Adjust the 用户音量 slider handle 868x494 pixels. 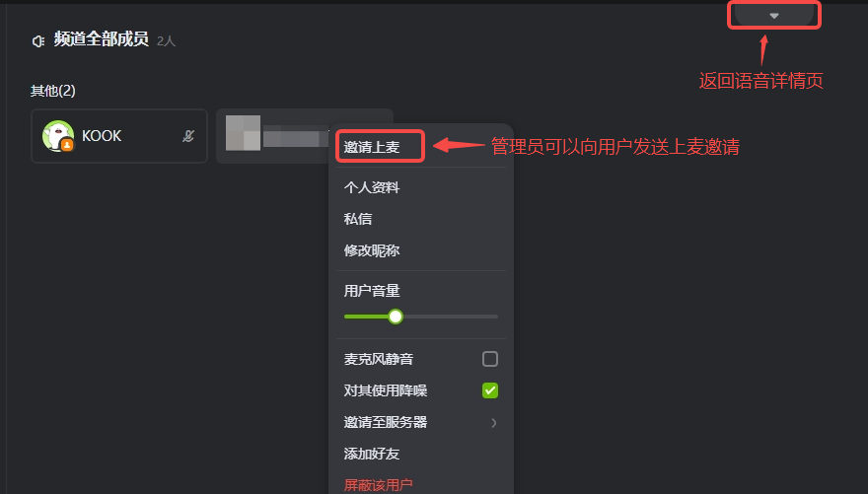coord(396,317)
